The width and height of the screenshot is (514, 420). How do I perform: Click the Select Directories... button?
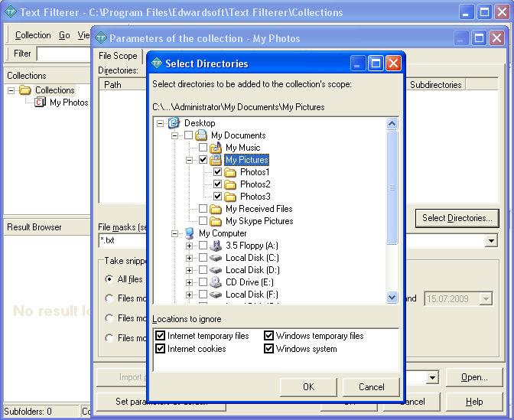[457, 218]
